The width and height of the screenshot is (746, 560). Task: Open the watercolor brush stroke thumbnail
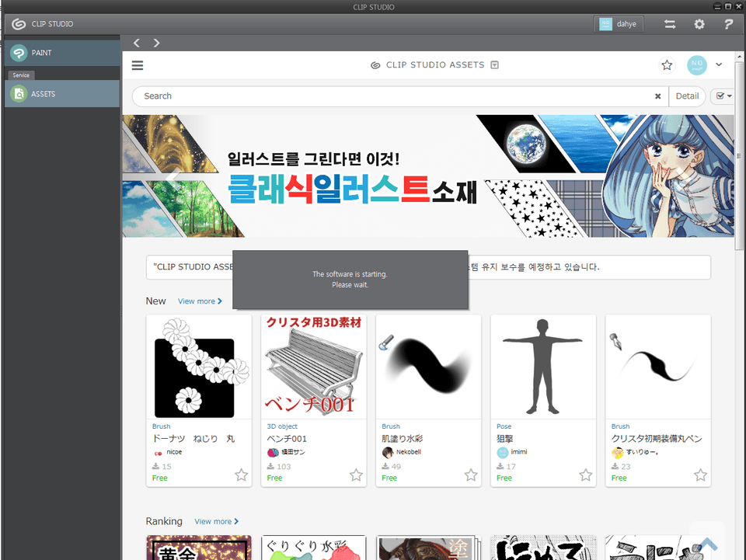point(428,367)
